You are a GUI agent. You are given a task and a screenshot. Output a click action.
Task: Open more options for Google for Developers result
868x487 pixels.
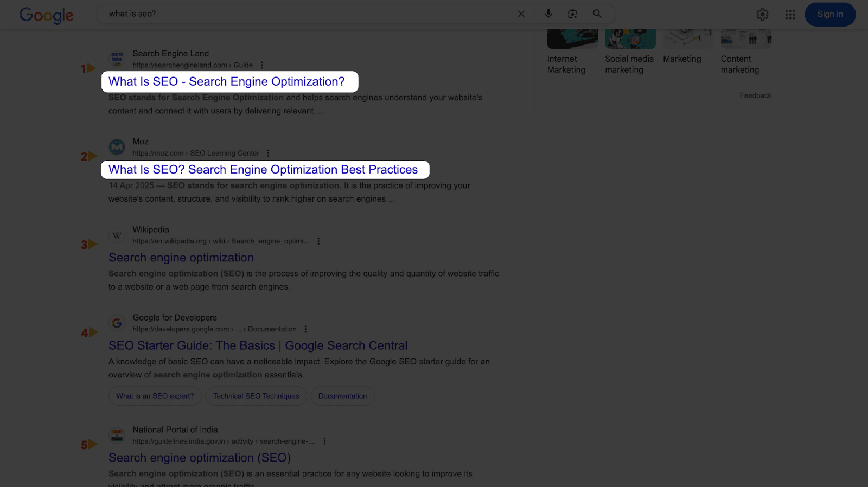(305, 329)
